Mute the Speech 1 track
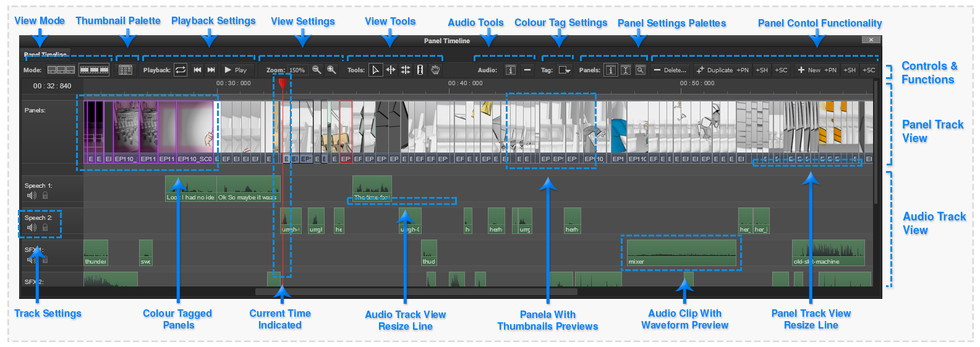The image size is (980, 347). (32, 196)
